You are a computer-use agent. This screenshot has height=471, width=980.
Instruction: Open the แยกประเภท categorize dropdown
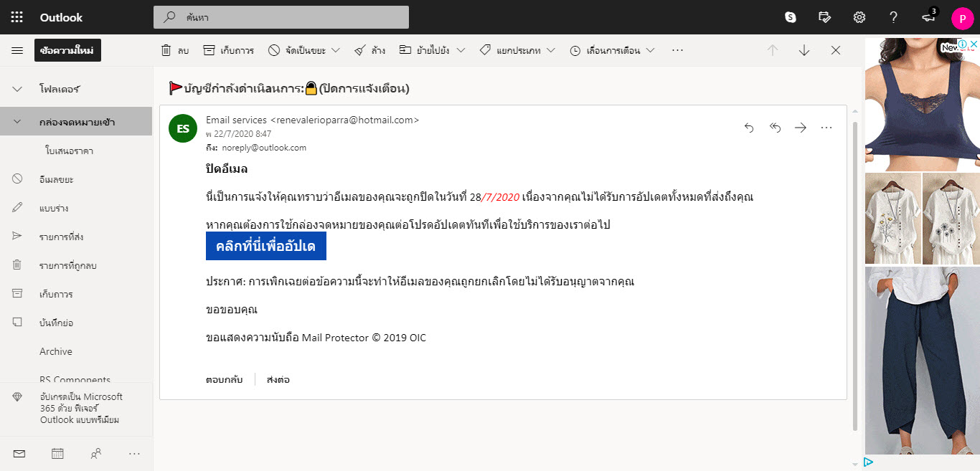click(x=551, y=50)
